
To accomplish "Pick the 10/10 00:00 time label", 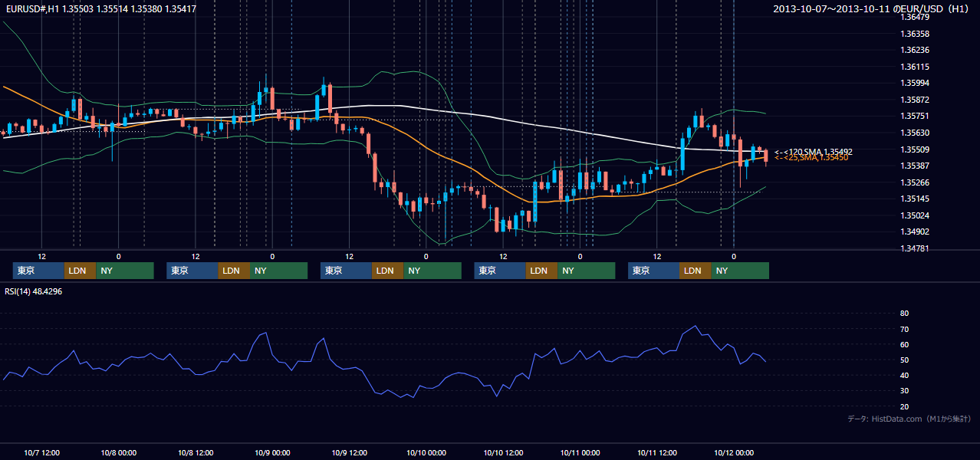I will point(426,452).
